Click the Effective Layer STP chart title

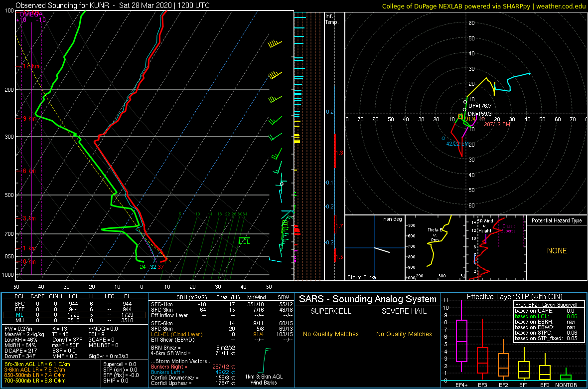click(x=513, y=297)
